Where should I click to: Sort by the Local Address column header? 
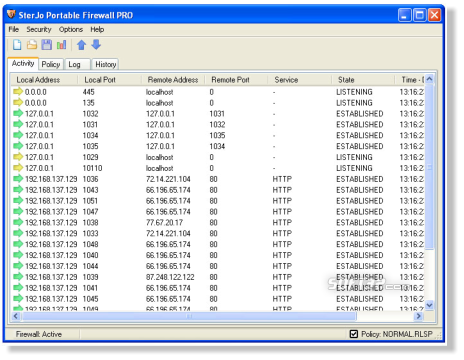click(x=43, y=80)
